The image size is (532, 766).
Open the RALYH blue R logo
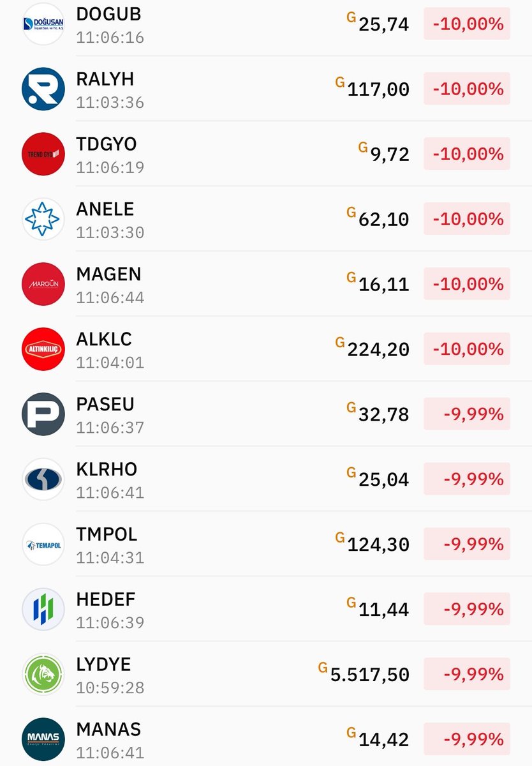coord(43,89)
